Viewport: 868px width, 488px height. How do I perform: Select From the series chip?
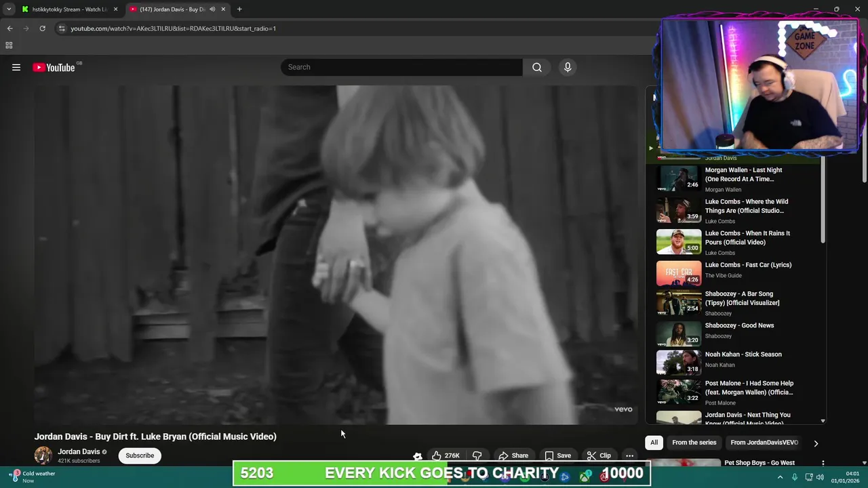point(694,443)
